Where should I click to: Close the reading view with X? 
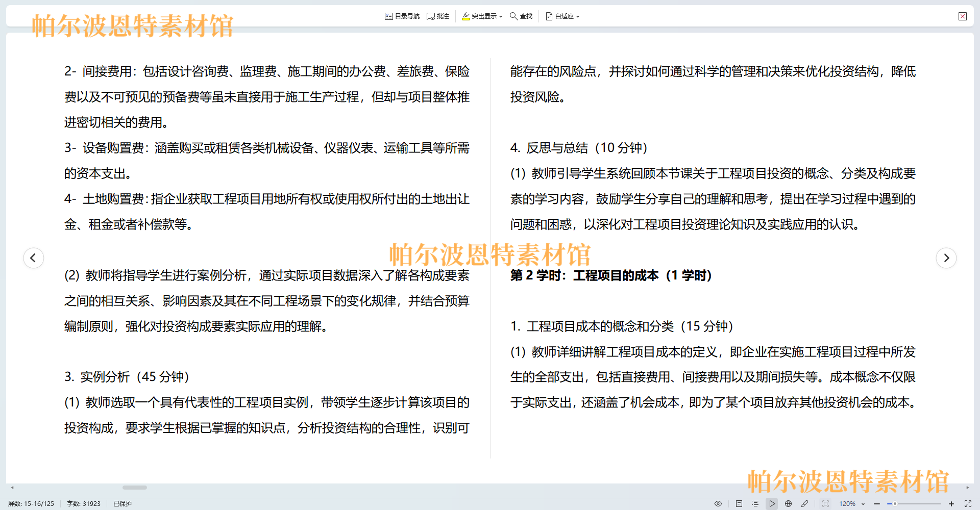click(963, 16)
